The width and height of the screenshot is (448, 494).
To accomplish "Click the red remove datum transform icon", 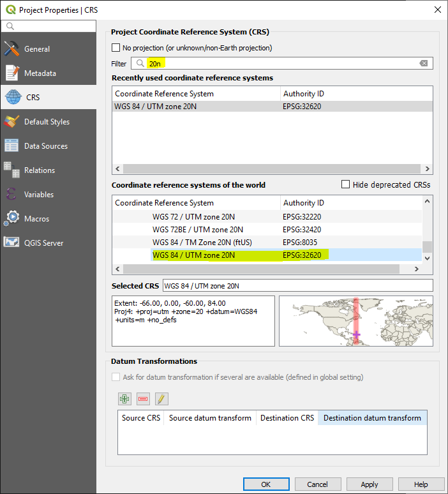I will tap(143, 399).
